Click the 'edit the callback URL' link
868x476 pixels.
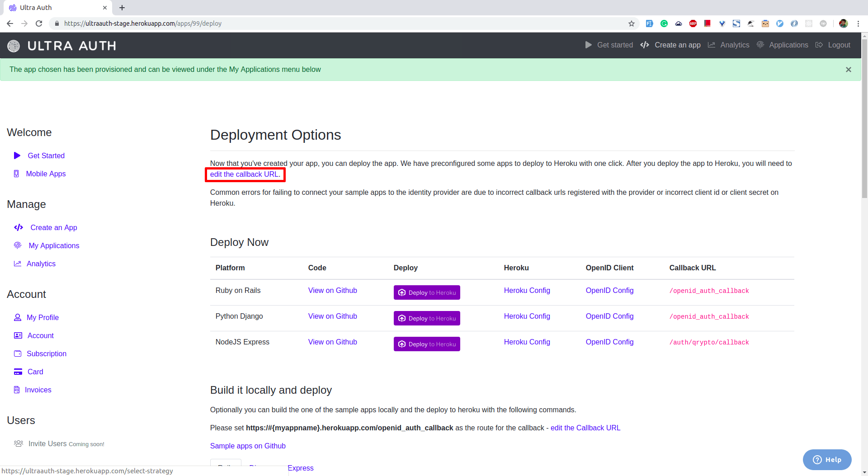pyautogui.click(x=245, y=174)
